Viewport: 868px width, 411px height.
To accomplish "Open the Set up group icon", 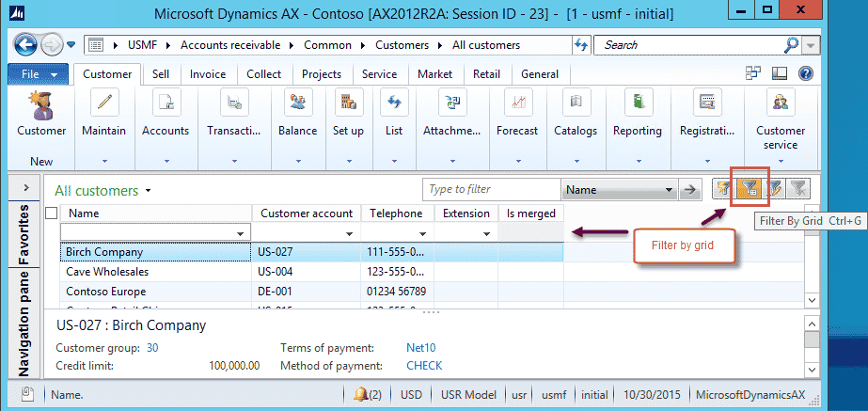I will pos(348,102).
